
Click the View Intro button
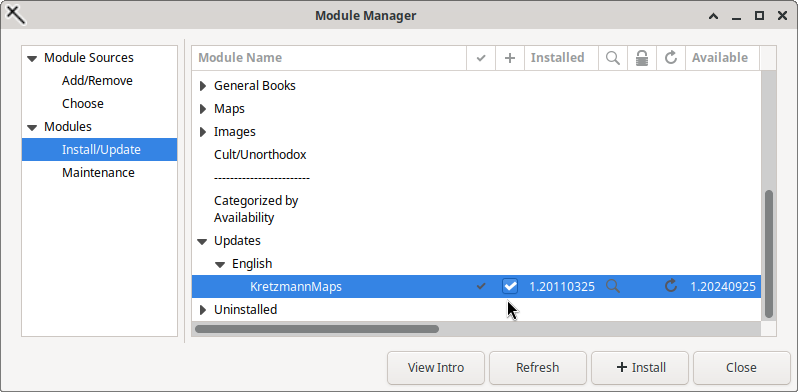[436, 368]
